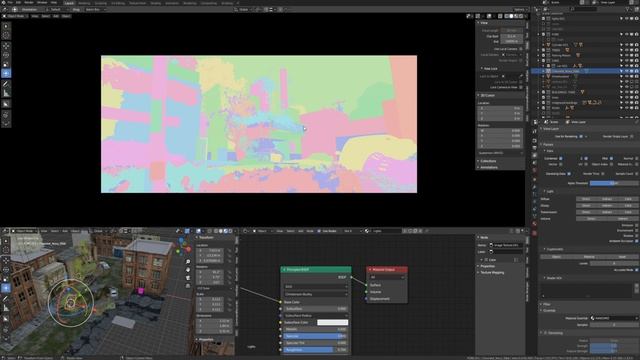The height and width of the screenshot is (360, 640).
Task: Open the File menu
Action: point(10,2)
